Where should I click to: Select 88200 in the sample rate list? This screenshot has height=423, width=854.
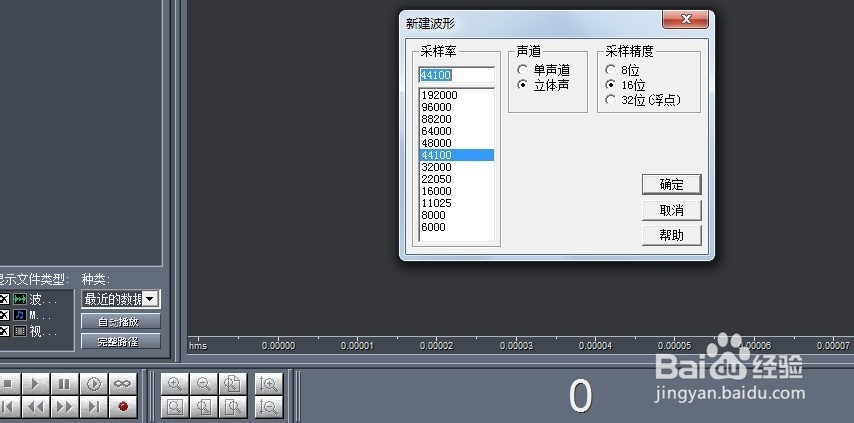tap(457, 119)
